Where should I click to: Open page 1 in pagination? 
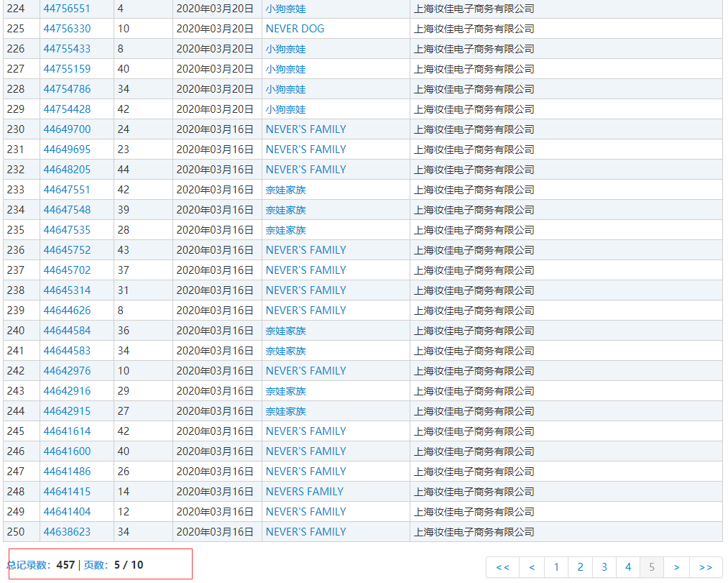tap(556, 567)
